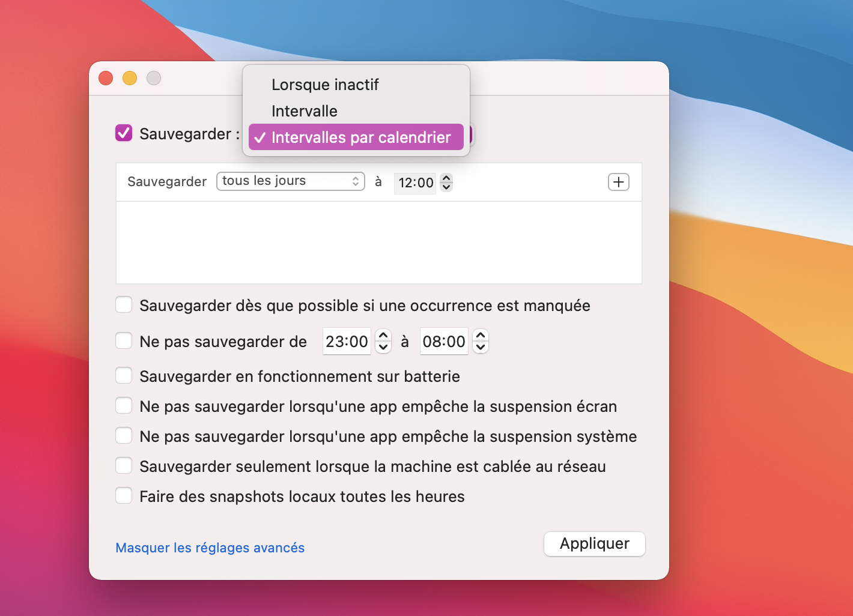Enable skipping backup when app prevents screen sleep

click(123, 405)
